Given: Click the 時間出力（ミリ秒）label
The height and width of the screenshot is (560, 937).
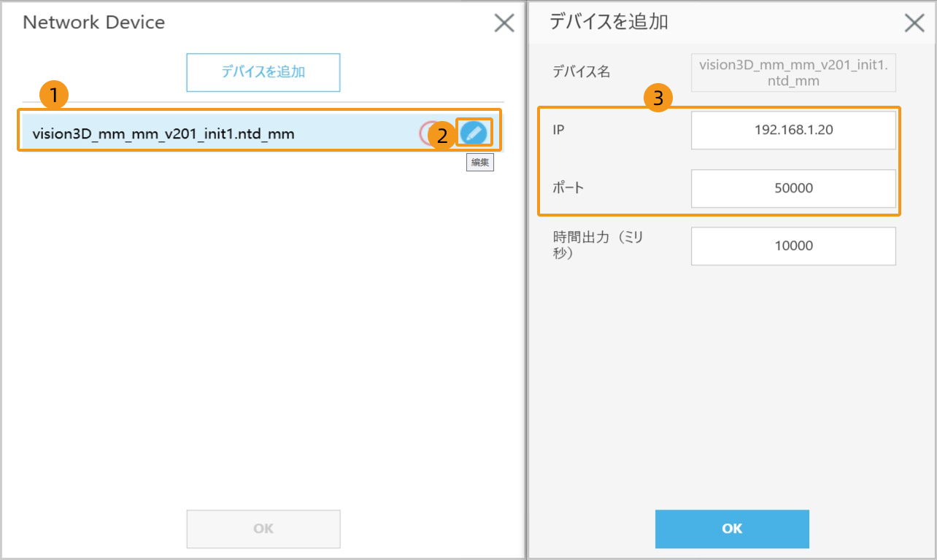Looking at the screenshot, I should 598,246.
